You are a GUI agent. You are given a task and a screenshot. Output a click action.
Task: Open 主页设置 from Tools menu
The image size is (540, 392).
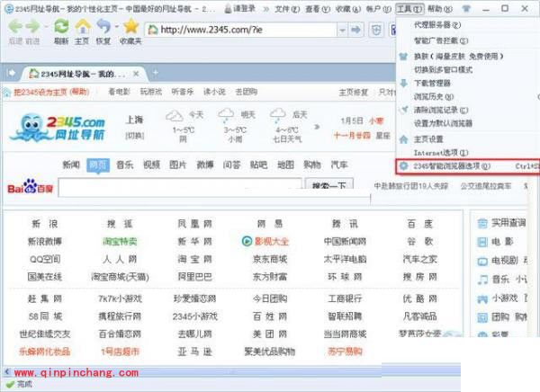[428, 139]
